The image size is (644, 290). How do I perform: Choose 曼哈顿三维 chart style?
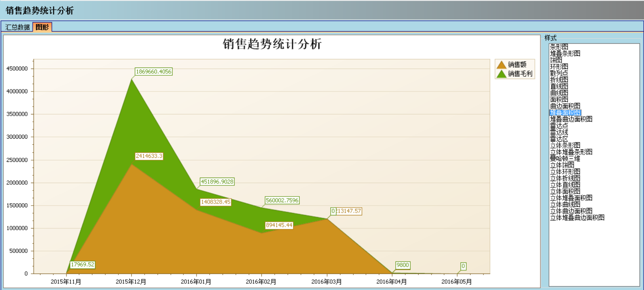(x=565, y=158)
